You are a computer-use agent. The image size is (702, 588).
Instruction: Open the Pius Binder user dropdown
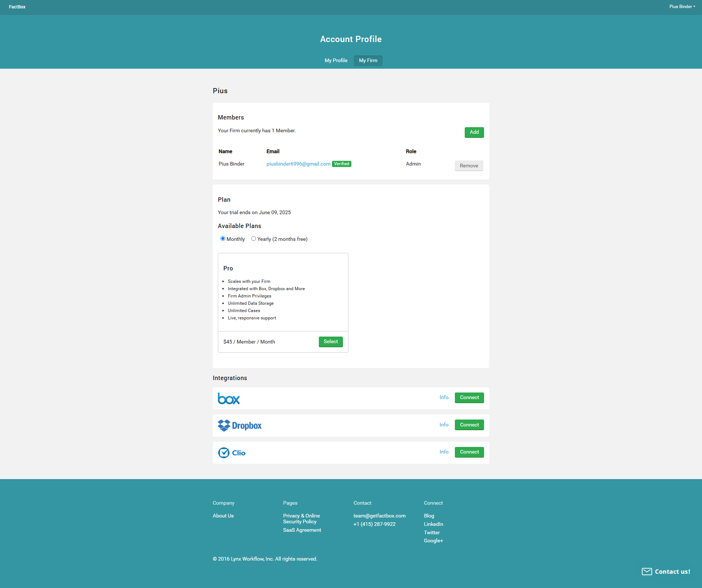click(x=682, y=7)
